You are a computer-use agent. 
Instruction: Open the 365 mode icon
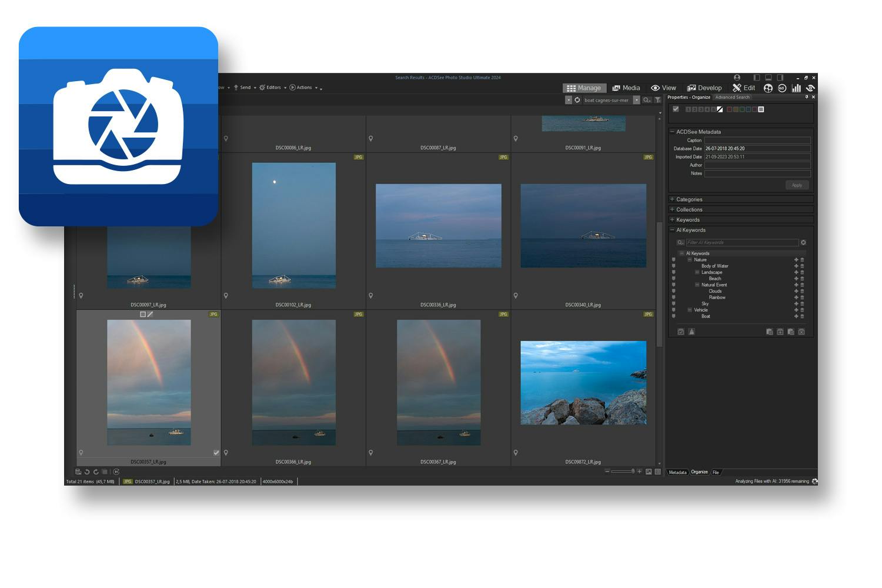click(x=782, y=88)
